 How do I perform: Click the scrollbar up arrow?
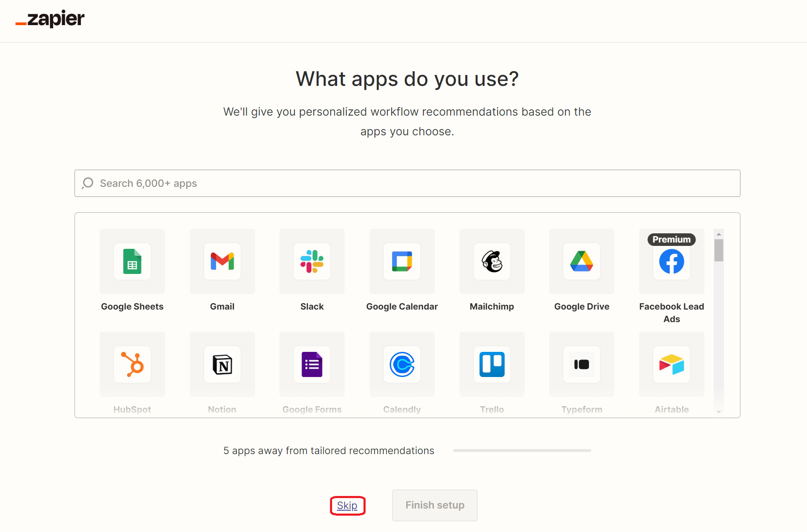[x=719, y=234]
